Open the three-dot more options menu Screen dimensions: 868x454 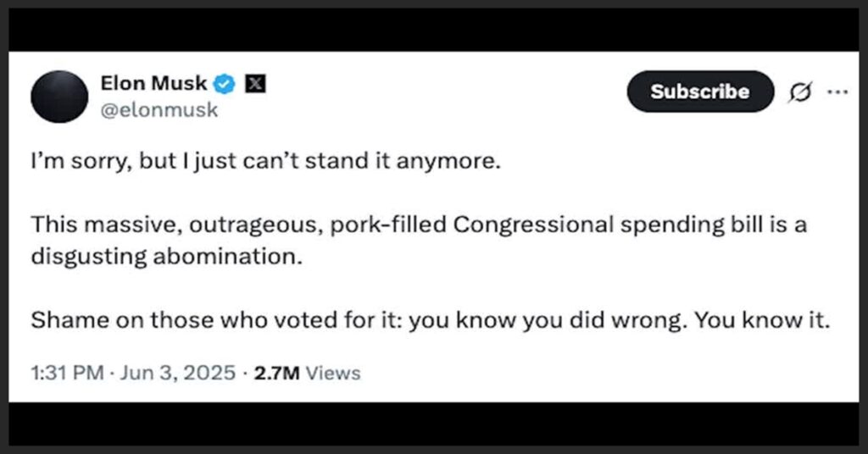coord(837,91)
